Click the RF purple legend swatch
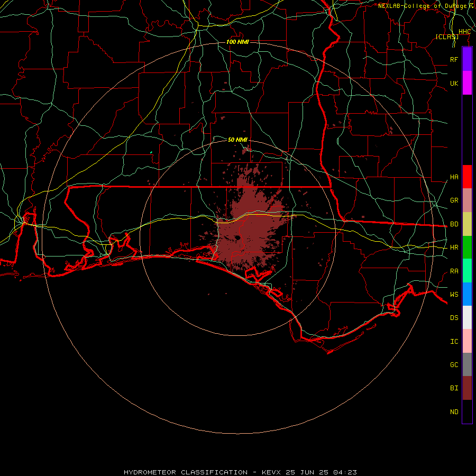Viewport: 476px width, 476px height. coord(467,59)
